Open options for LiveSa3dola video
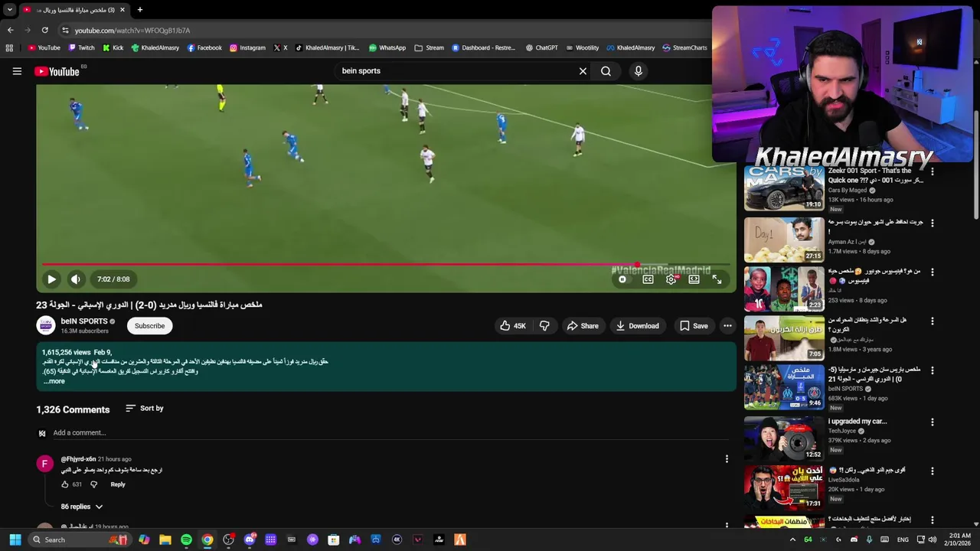The width and height of the screenshot is (980, 551). coord(932,471)
